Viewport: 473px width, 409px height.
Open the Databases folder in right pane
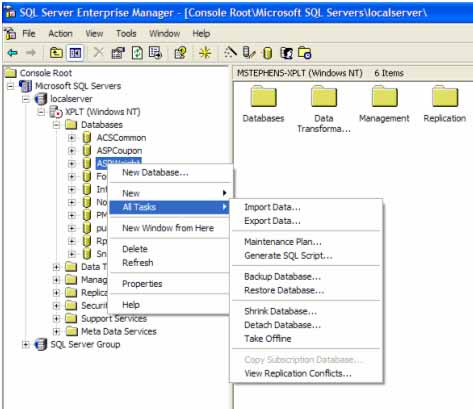(x=263, y=104)
